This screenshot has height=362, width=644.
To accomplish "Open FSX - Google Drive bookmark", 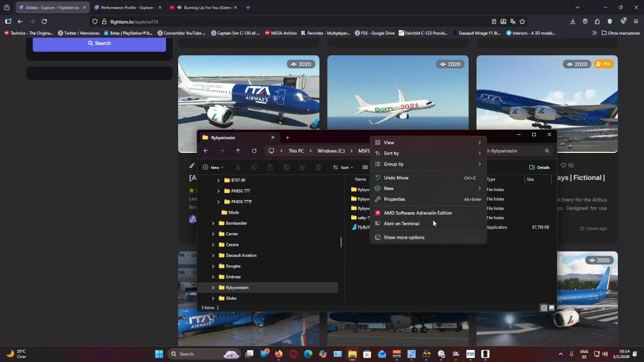I will [x=374, y=33].
